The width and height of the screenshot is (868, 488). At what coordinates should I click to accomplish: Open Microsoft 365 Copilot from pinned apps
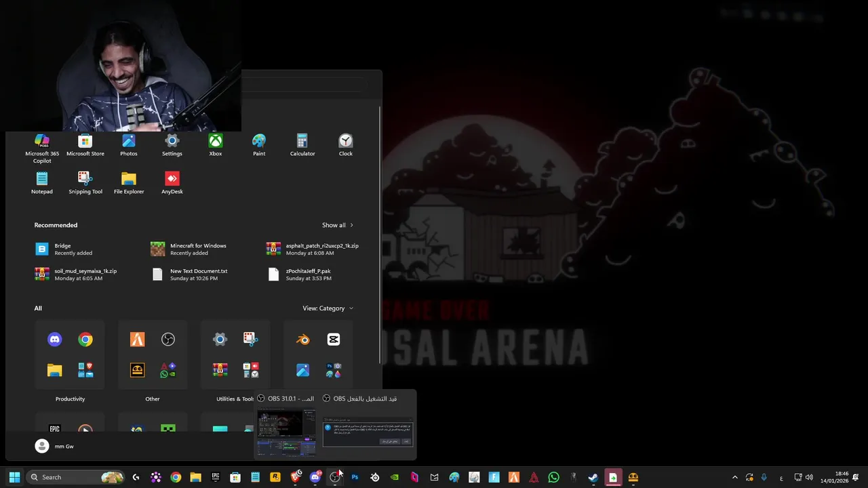click(x=42, y=148)
